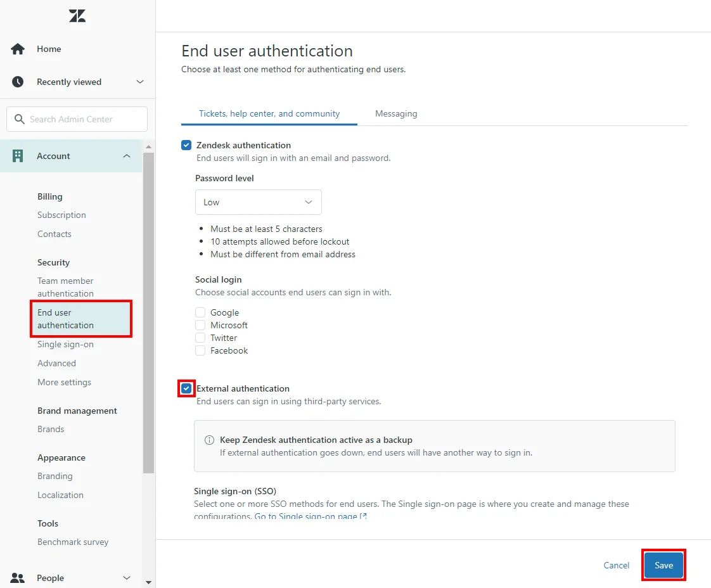Image resolution: width=711 pixels, height=588 pixels.
Task: Collapse the Recently viewed section
Action: [x=139, y=82]
